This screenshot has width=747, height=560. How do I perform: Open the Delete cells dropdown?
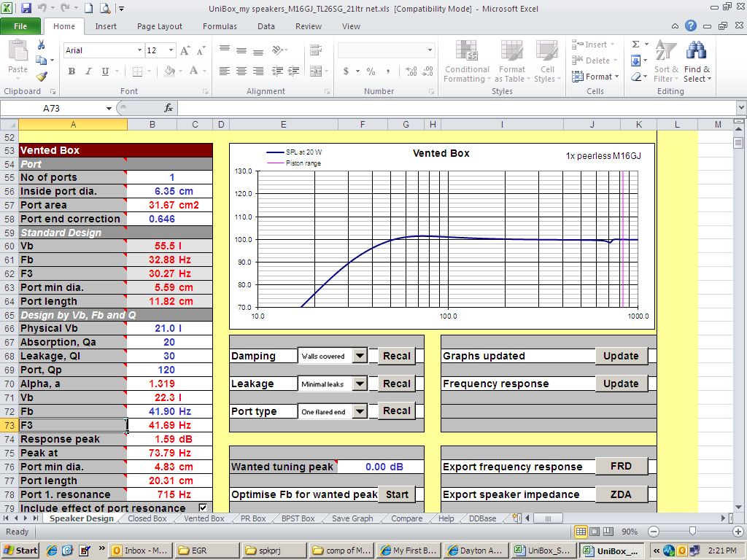(x=595, y=61)
